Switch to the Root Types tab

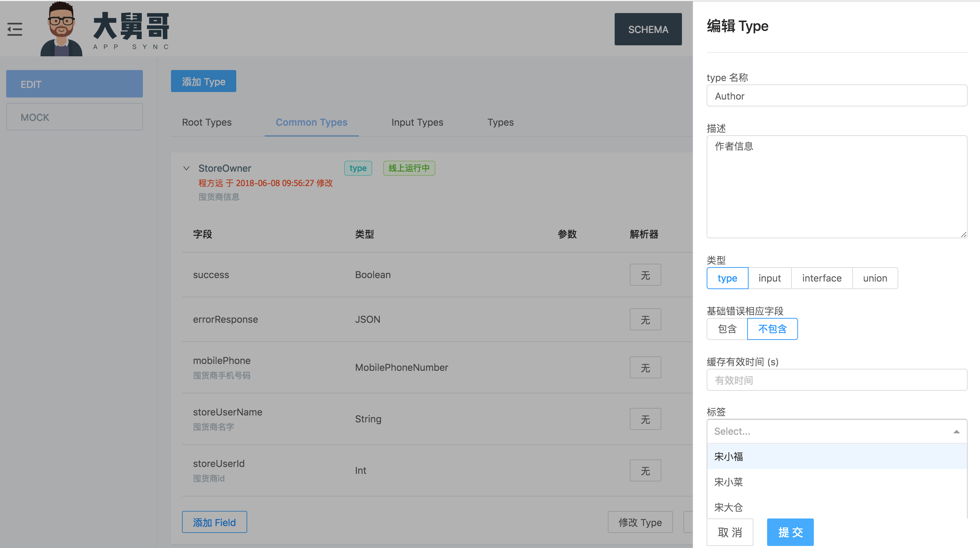coord(207,123)
